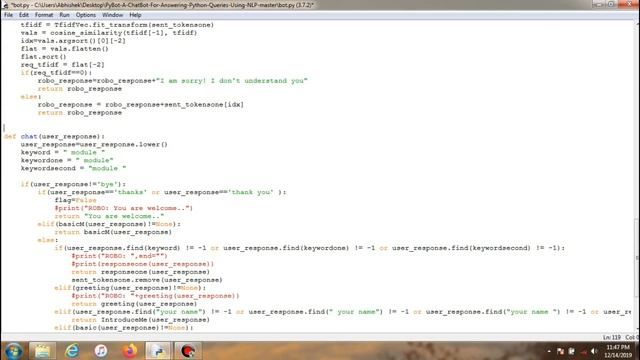Open the Edit menu
Viewport: 640px width, 360px height.
coord(24,15)
